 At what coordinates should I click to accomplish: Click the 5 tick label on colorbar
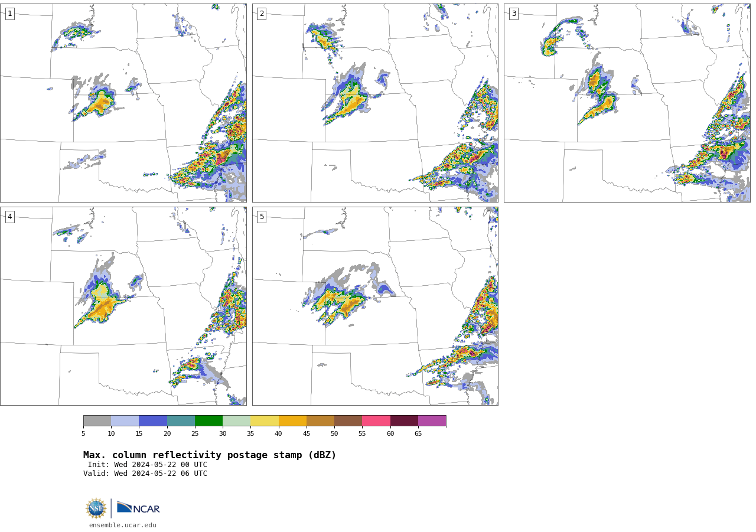point(83,434)
